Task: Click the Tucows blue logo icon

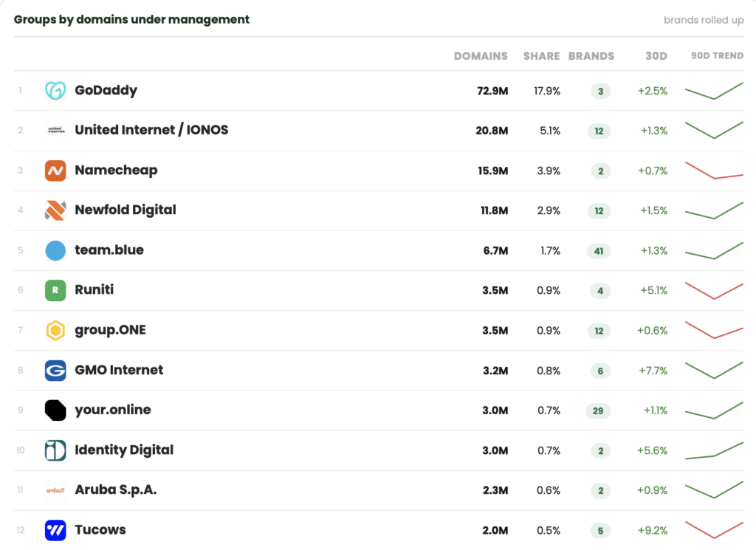Action: 55,530
